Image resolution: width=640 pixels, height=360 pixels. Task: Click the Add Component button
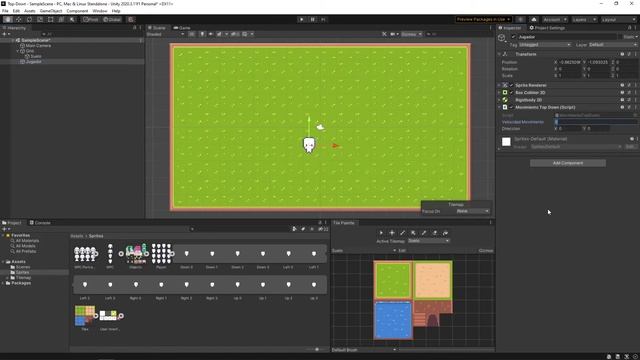(x=568, y=163)
